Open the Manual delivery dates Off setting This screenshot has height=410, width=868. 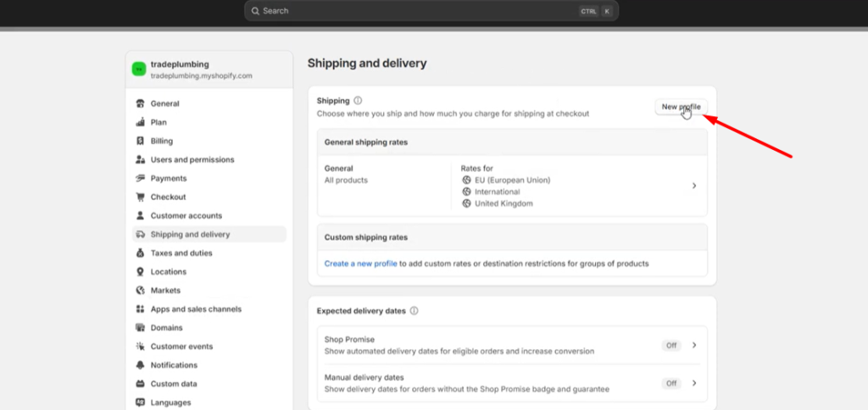tap(671, 383)
